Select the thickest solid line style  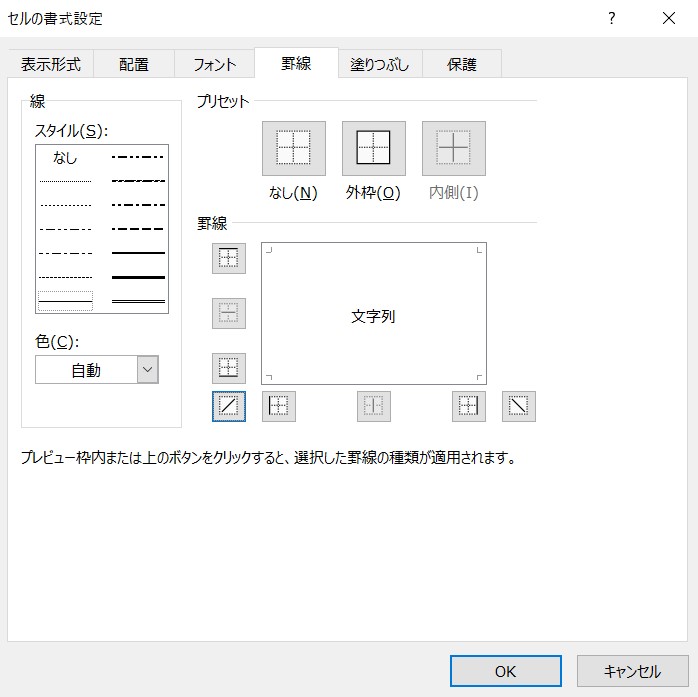138,277
